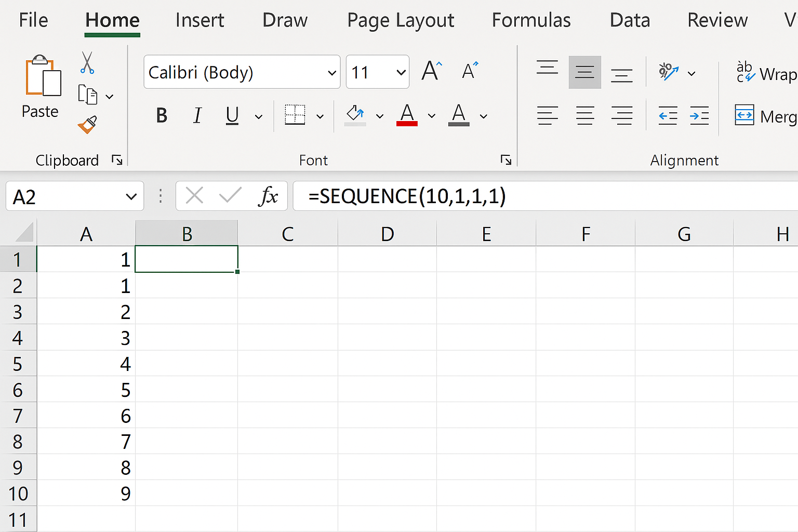Confirm formula entry with checkmark

tap(230, 196)
